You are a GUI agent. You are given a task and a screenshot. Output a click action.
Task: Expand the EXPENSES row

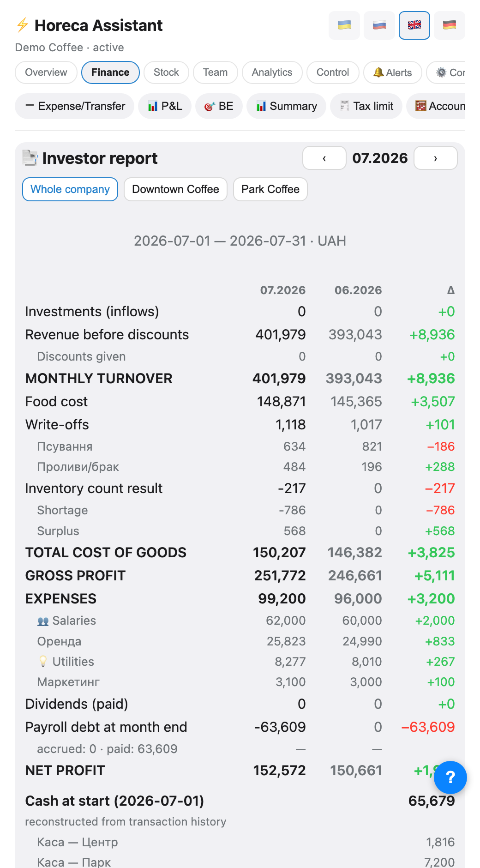(x=240, y=599)
